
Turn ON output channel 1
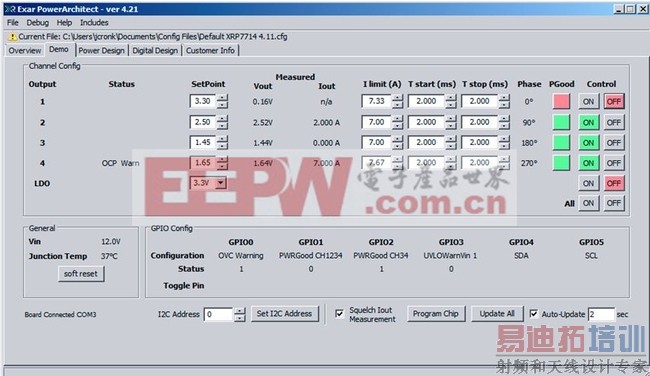point(589,102)
